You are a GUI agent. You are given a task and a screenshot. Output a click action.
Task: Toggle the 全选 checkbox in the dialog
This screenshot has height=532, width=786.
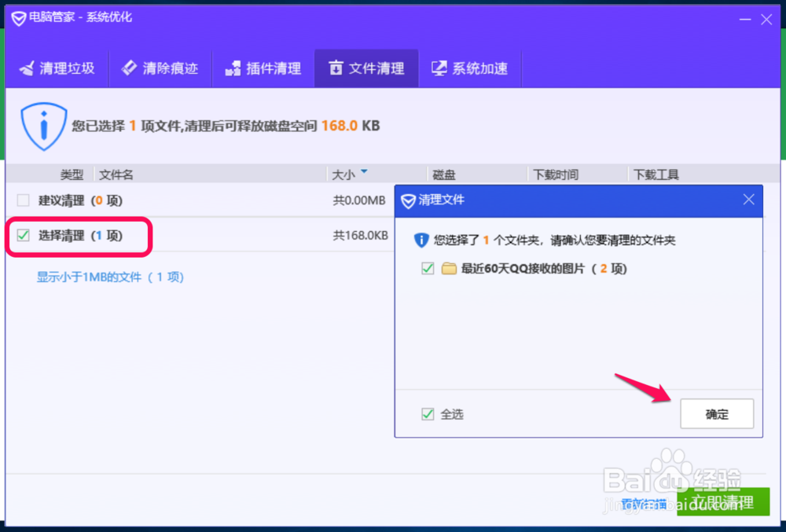pyautogui.click(x=428, y=414)
